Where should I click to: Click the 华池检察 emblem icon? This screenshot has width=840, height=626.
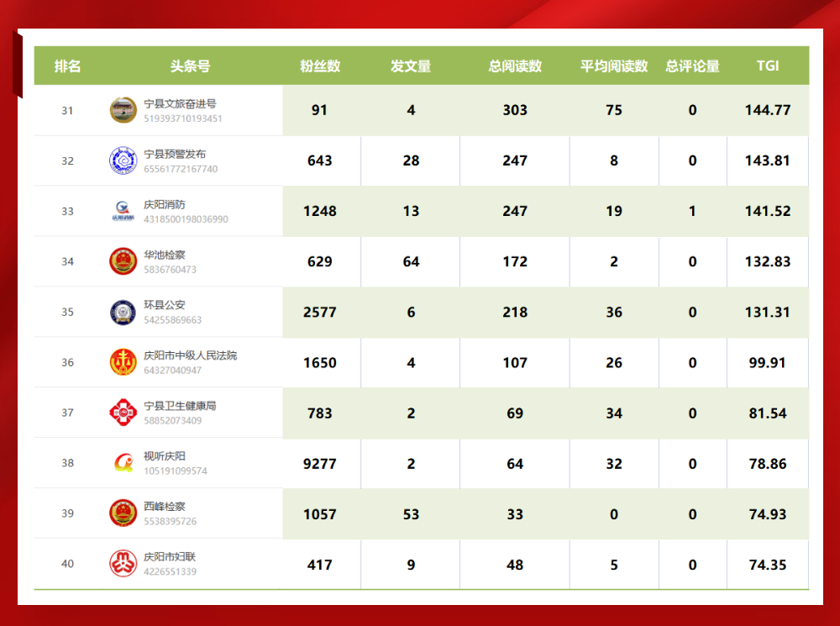(x=123, y=261)
